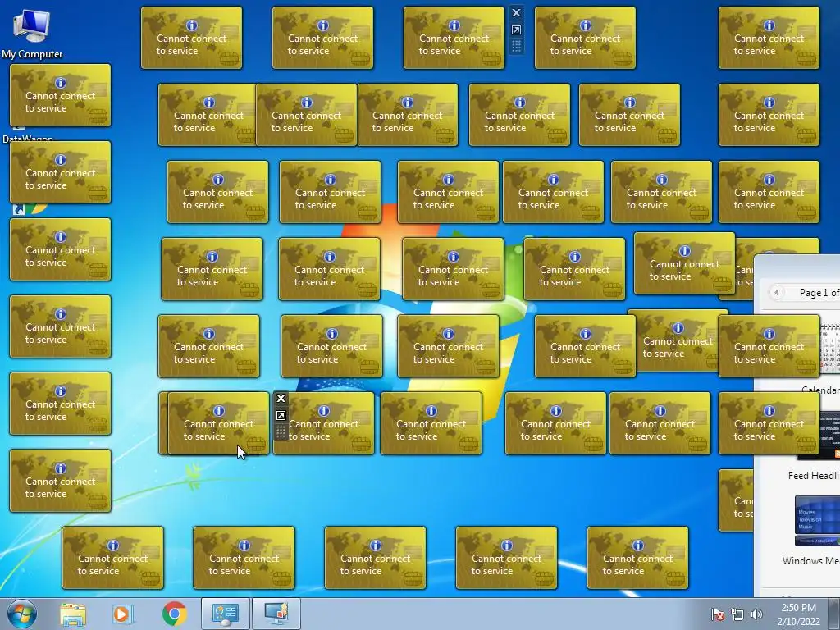Open the volume speaker tray icon

[756, 615]
